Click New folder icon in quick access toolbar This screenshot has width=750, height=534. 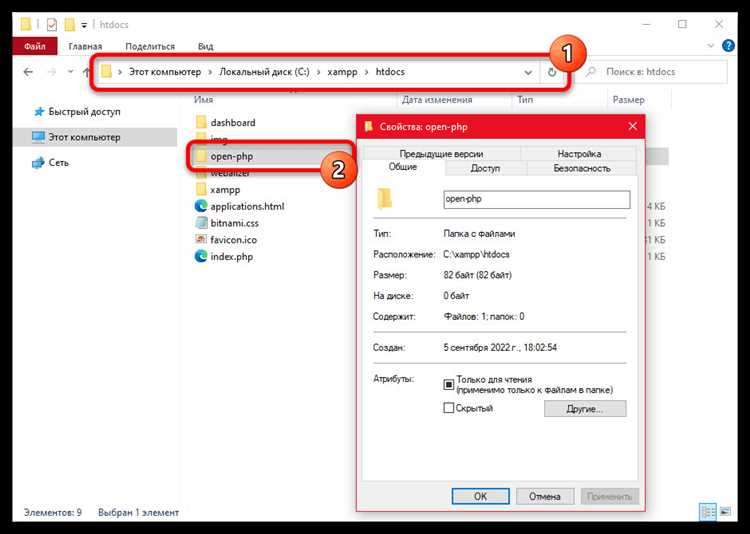point(70,24)
